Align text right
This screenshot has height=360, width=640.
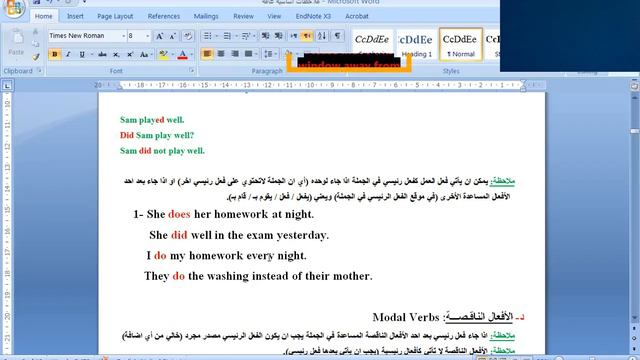pos(235,54)
